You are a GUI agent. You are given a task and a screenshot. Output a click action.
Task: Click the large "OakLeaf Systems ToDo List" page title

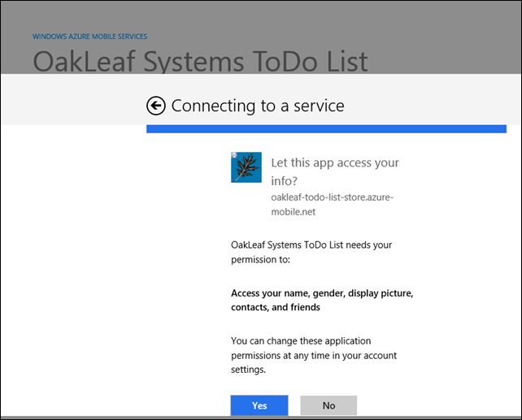point(200,62)
